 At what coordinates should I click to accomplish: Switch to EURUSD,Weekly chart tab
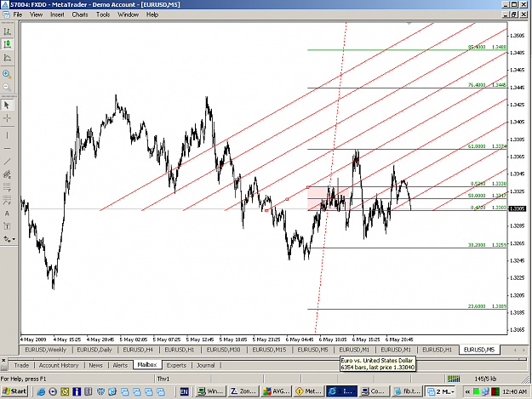point(45,350)
